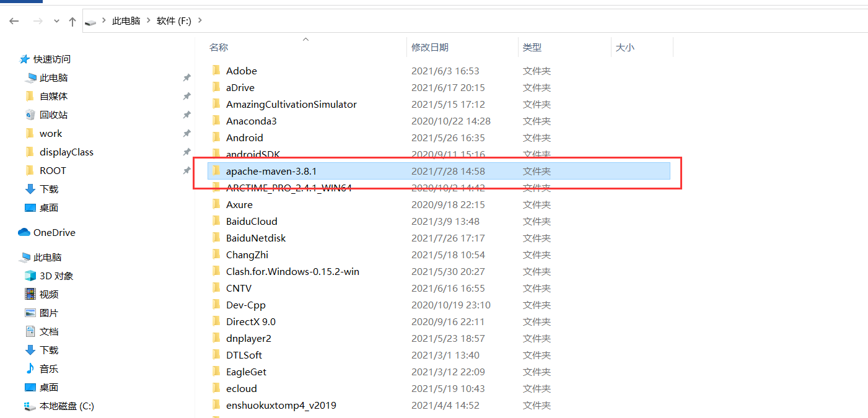Click the recycle bin icon for 回收站
The image size is (868, 418).
(x=30, y=115)
